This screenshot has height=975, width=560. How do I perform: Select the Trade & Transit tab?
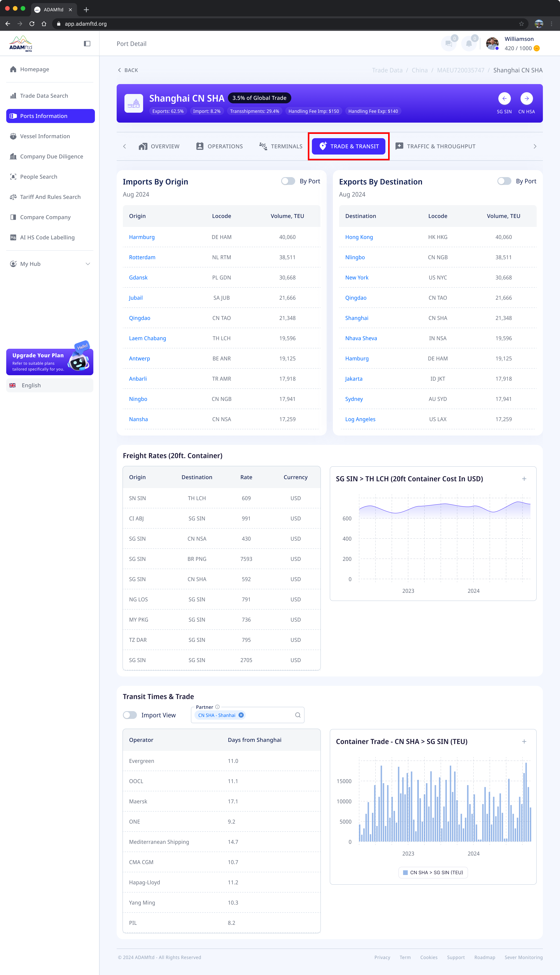point(348,146)
